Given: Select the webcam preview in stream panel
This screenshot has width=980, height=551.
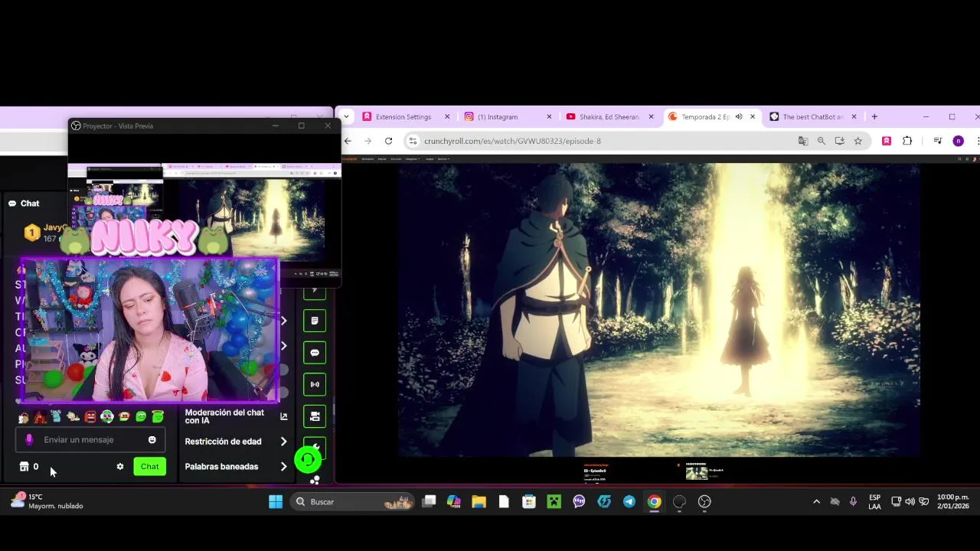Looking at the screenshot, I should [x=149, y=330].
